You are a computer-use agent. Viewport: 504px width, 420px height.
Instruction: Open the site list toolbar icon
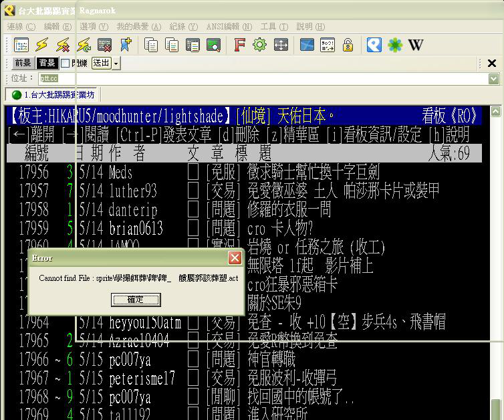pos(21,45)
